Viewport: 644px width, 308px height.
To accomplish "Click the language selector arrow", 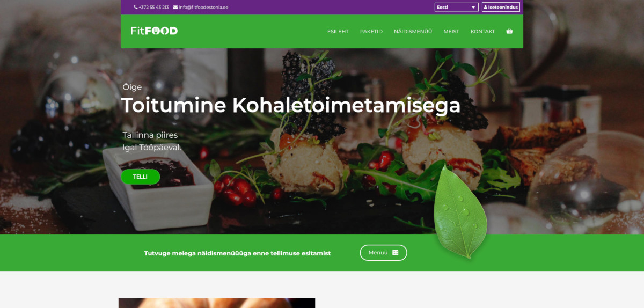I will coord(473,8).
